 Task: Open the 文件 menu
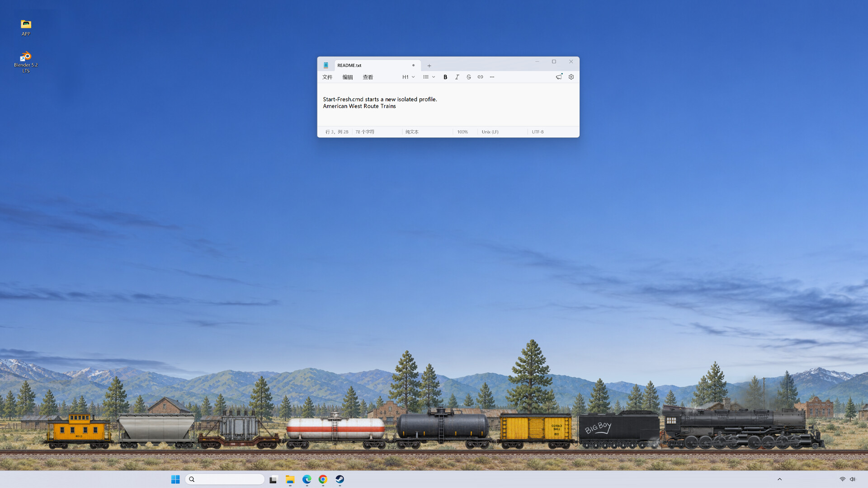coord(327,77)
